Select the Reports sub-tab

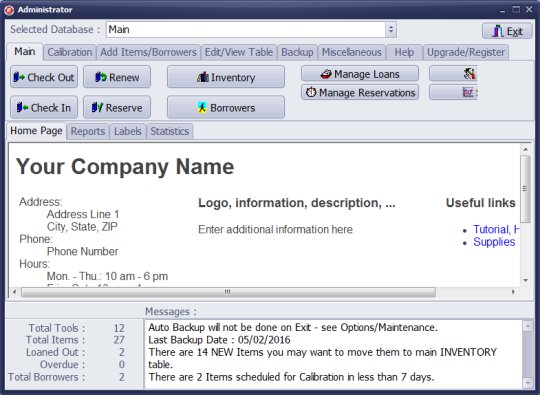point(88,132)
